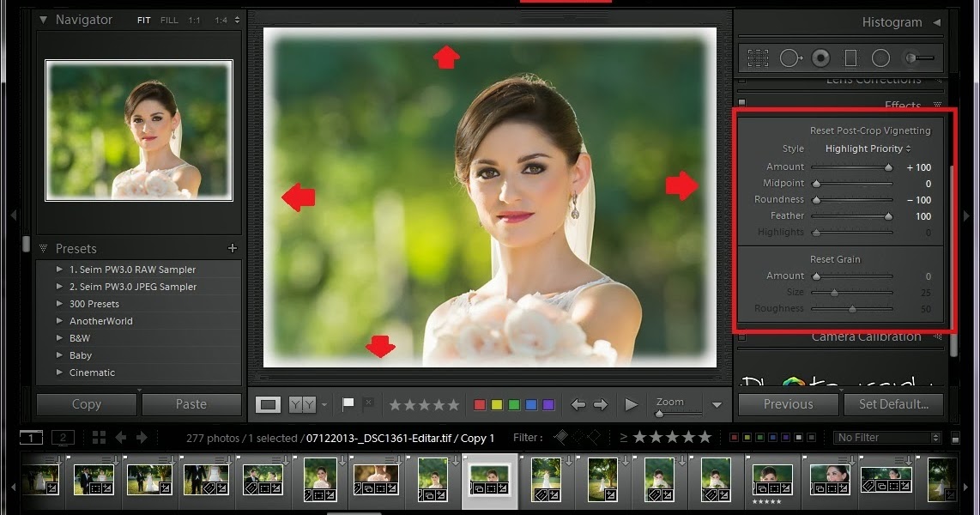Click the Feather slider handle
This screenshot has height=515, width=980.
(x=888, y=216)
